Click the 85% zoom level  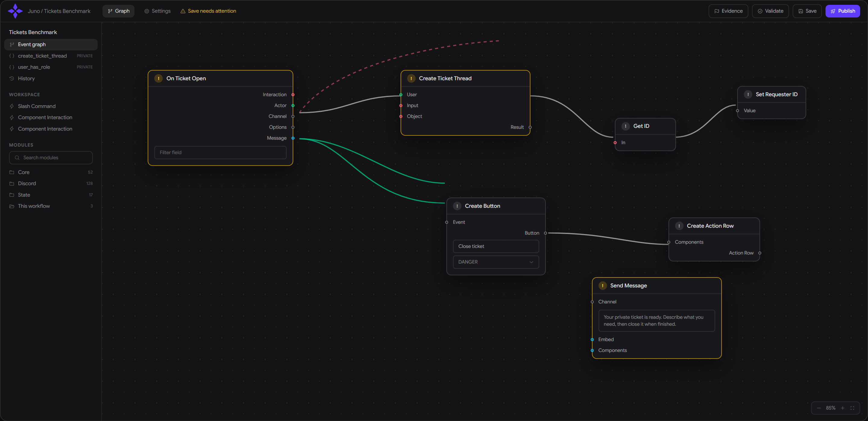coord(831,408)
